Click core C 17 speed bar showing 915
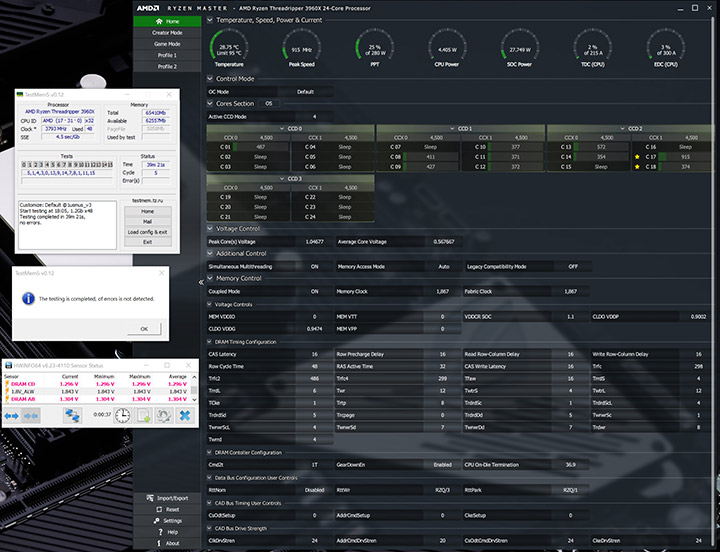 pos(684,157)
